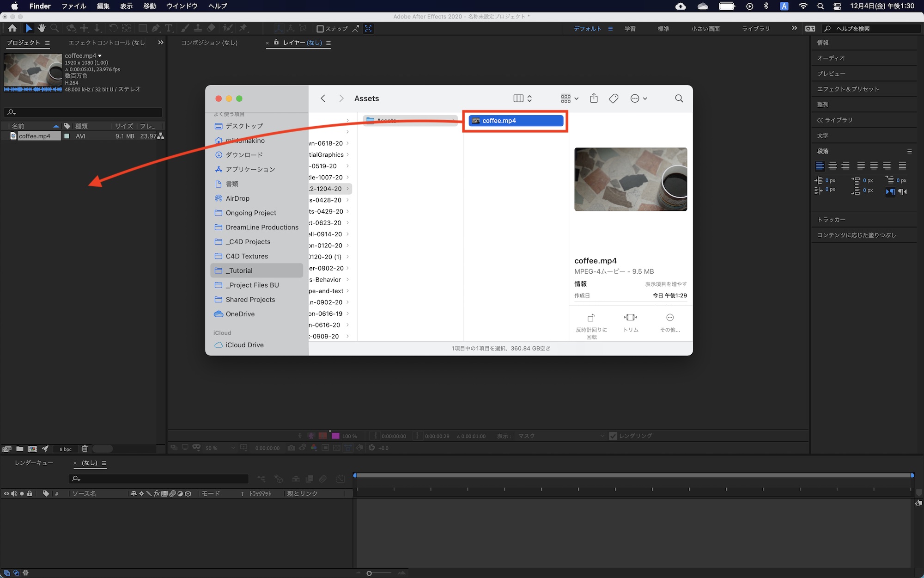Click 表示項目を増やす link in preview
924x578 pixels.
[x=666, y=284]
